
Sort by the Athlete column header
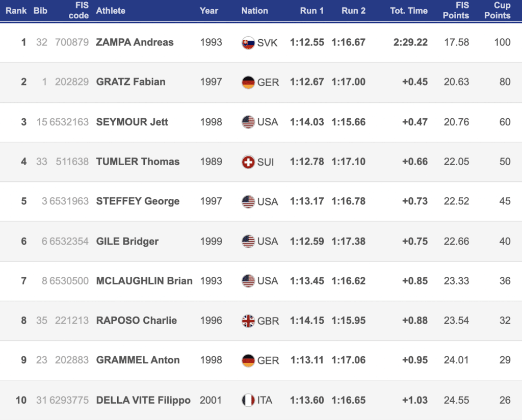[111, 10]
